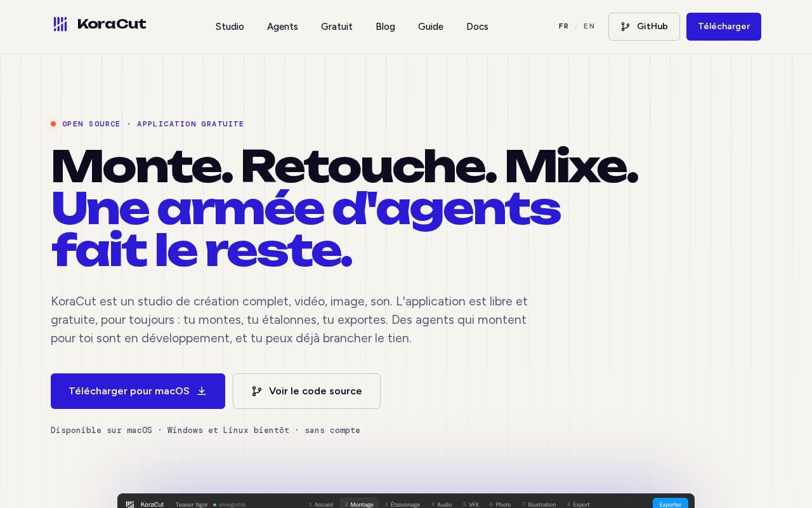The width and height of the screenshot is (812, 508).
Task: Click the orange dot before OPEN SOURCE
Action: click(53, 124)
